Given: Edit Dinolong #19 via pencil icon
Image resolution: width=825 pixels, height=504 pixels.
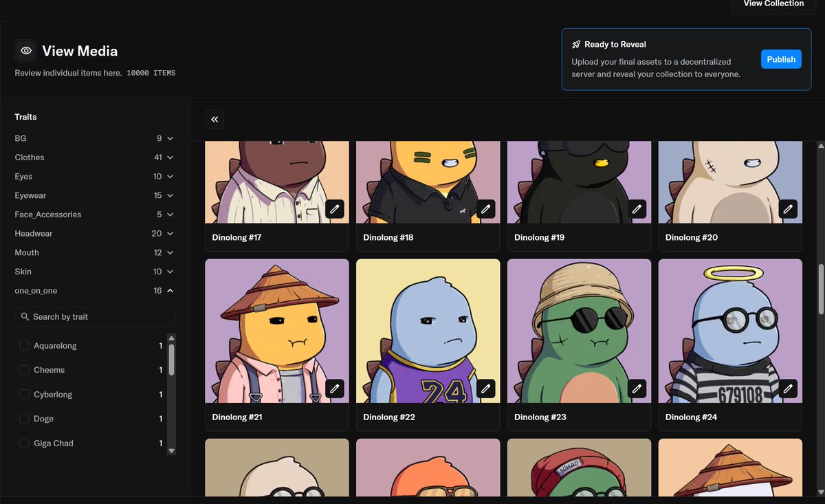Looking at the screenshot, I should click(x=637, y=208).
